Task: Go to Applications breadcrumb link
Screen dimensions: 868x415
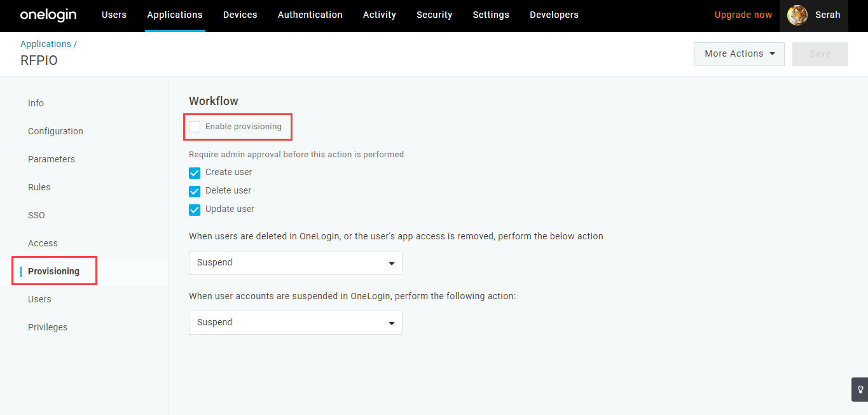Action: click(x=46, y=44)
